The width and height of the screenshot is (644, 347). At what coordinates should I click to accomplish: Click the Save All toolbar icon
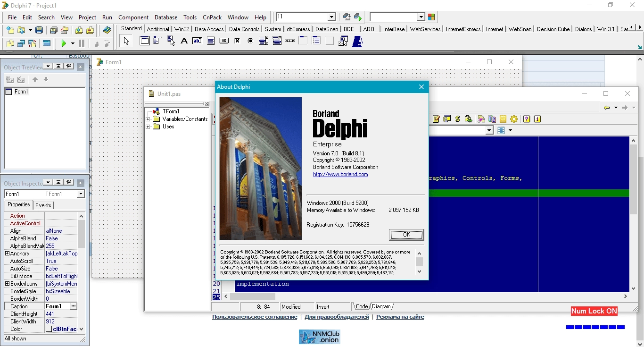point(54,30)
